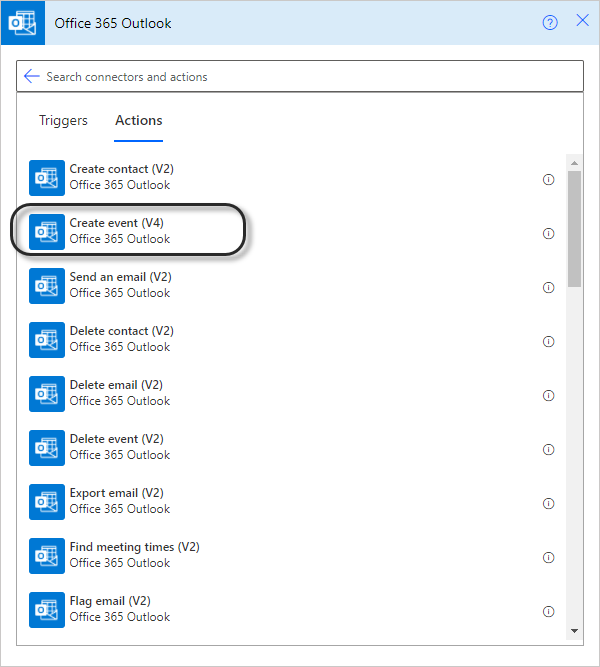Choose the Create contact (V2) action text
This screenshot has width=600, height=667.
click(122, 169)
